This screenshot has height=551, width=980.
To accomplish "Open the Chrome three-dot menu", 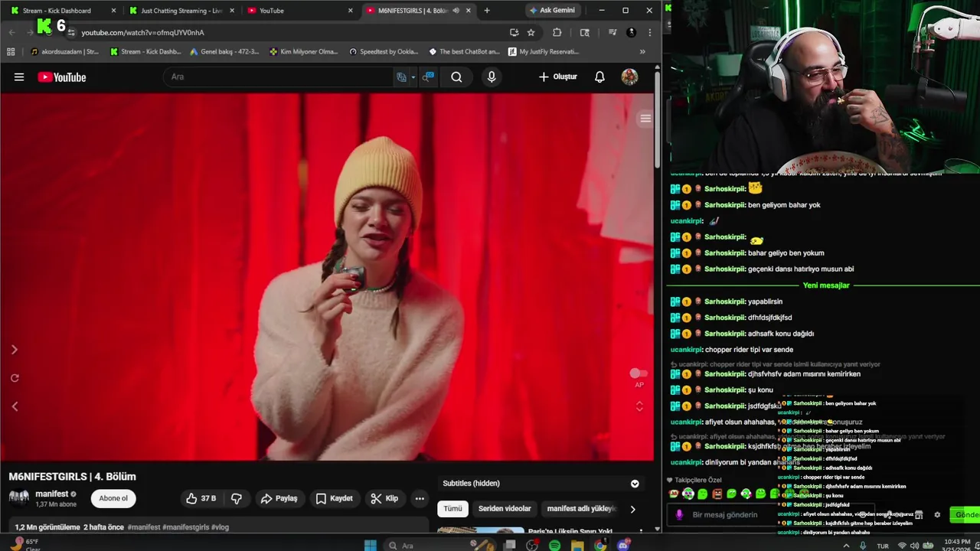I will coord(649,33).
